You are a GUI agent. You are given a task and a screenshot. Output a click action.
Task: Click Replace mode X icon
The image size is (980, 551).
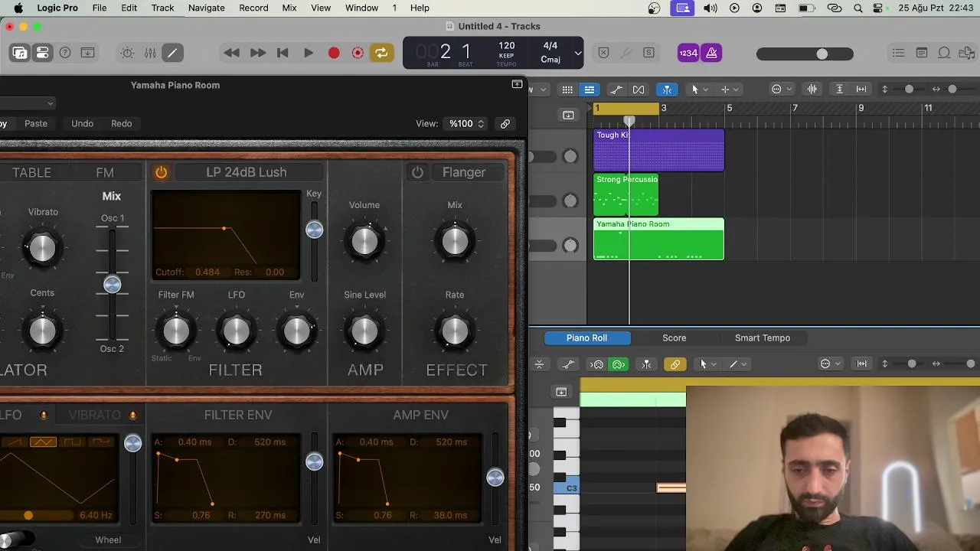603,53
